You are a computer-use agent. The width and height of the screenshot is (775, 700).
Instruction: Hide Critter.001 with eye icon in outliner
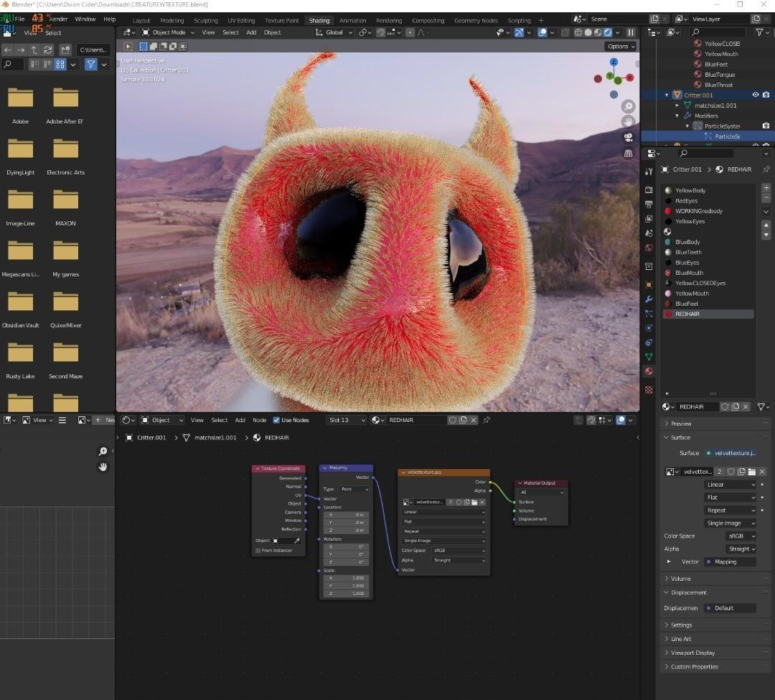pyautogui.click(x=756, y=95)
